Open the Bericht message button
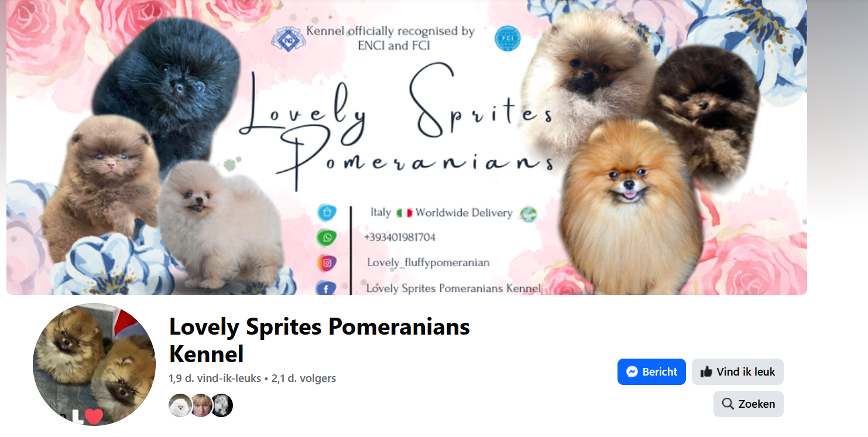 coord(651,372)
